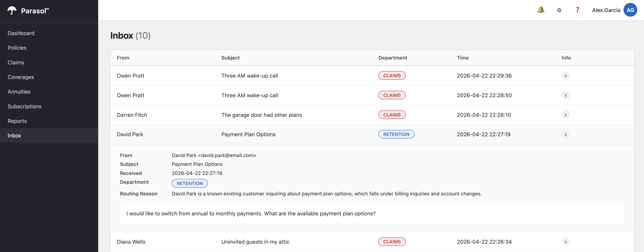644x252 pixels.
Task: Click the message body text box
Action: (372, 213)
